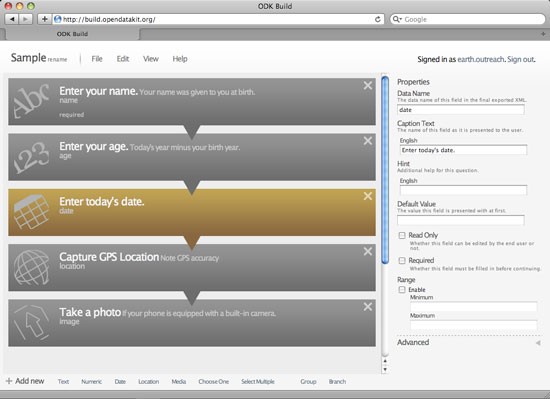Click the question list scrollbar thumb
Screen dimensions: 550x399
click(x=385, y=170)
